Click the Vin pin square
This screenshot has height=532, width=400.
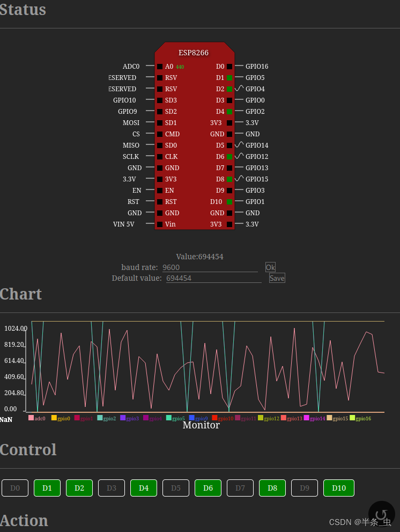(160, 224)
